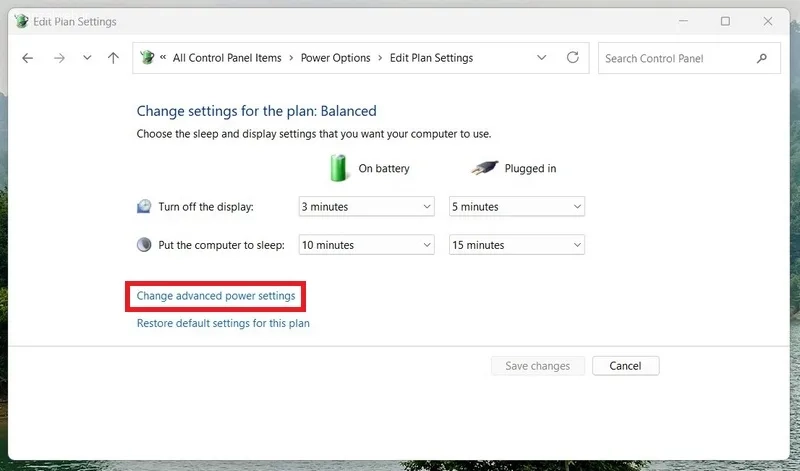Navigate to Power Options breadcrumb
This screenshot has height=471, width=800.
point(336,58)
